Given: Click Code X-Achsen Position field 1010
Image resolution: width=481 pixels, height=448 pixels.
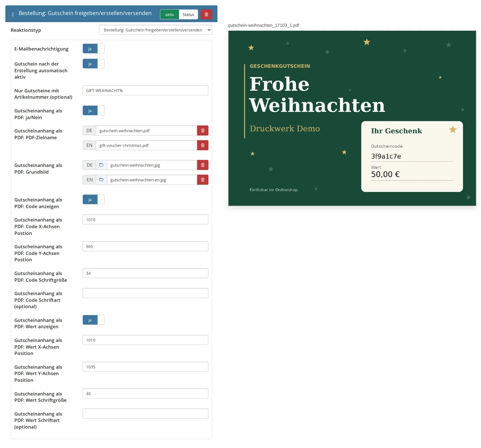Looking at the screenshot, I should (145, 220).
